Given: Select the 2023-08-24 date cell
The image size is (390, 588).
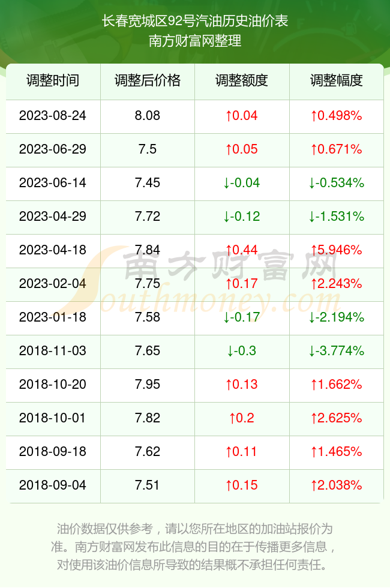Looking at the screenshot, I should (53, 115).
